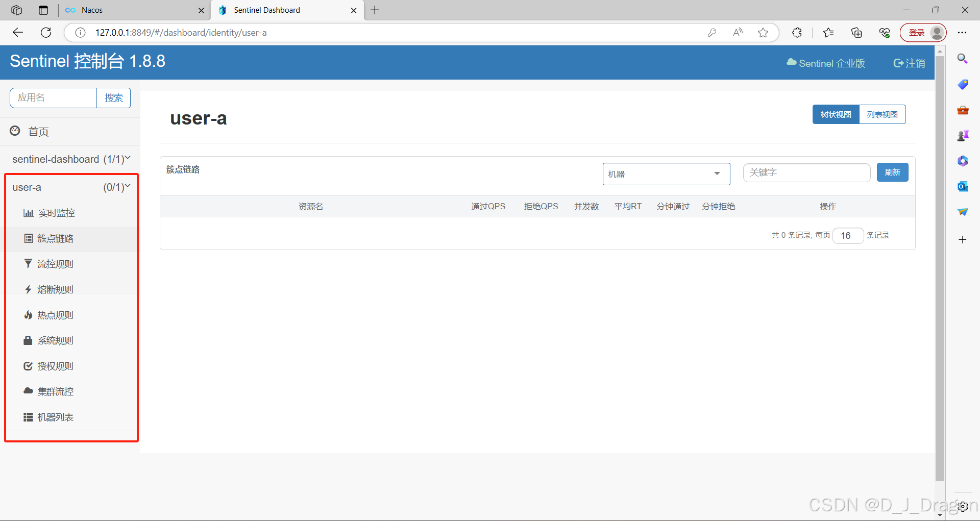Switch to 列表视图 list view

click(883, 114)
